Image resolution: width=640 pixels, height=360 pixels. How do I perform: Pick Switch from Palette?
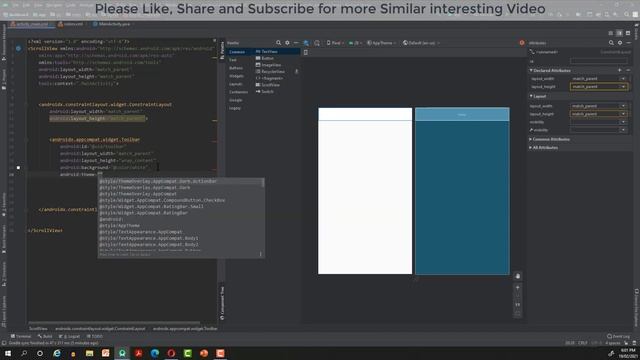(x=264, y=91)
